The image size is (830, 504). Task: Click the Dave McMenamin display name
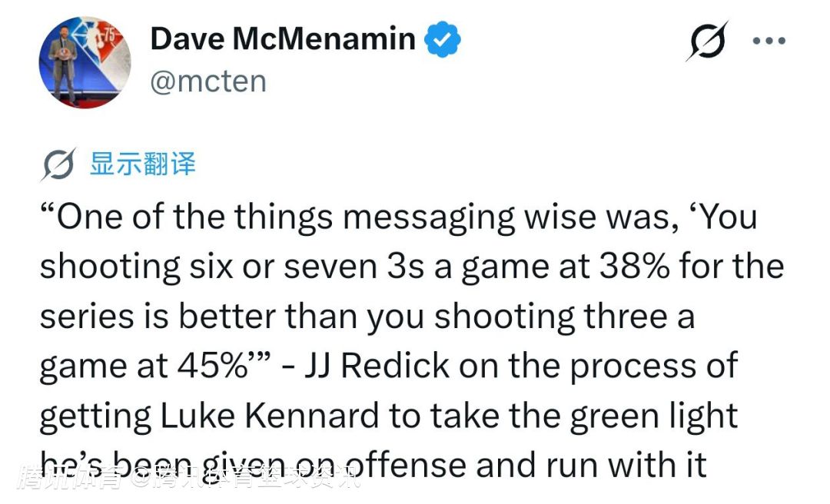point(283,38)
